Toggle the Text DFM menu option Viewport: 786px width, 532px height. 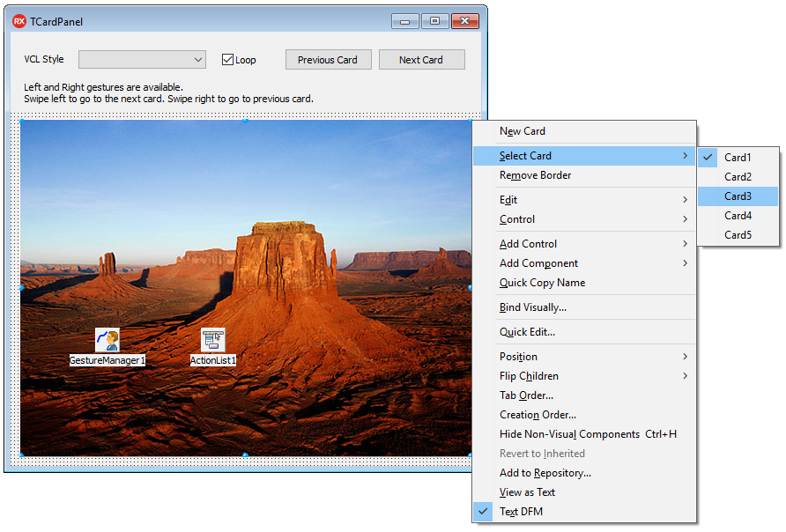(521, 512)
